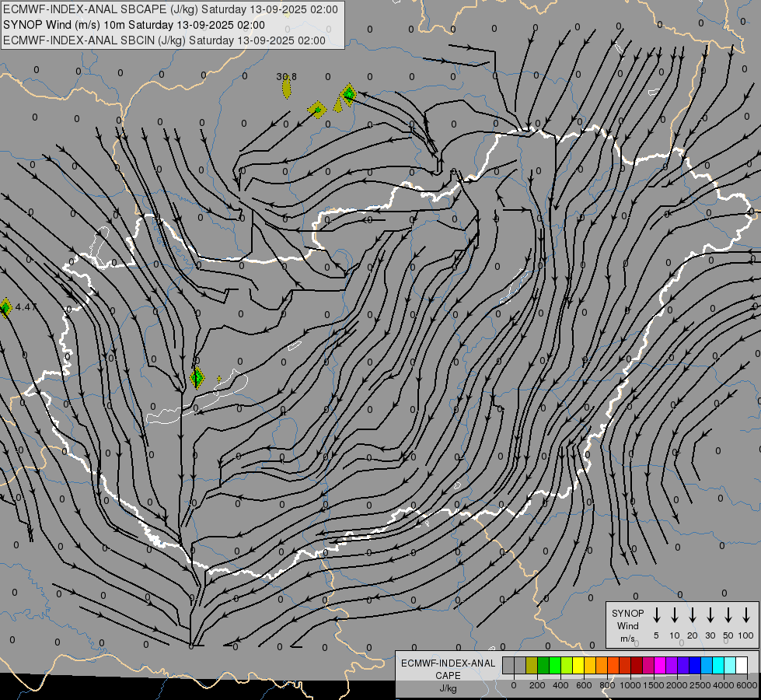This screenshot has height=700, width=761.
Task: Select the CAPE diamond with bright green core
Action: [x=348, y=94]
